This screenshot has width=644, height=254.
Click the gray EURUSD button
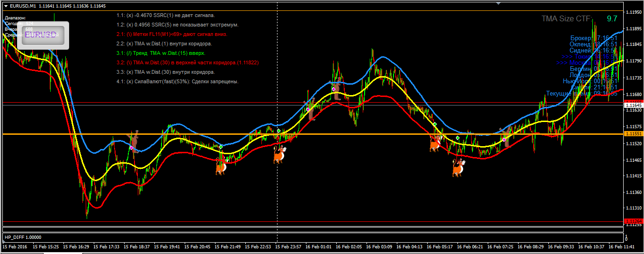click(44, 35)
